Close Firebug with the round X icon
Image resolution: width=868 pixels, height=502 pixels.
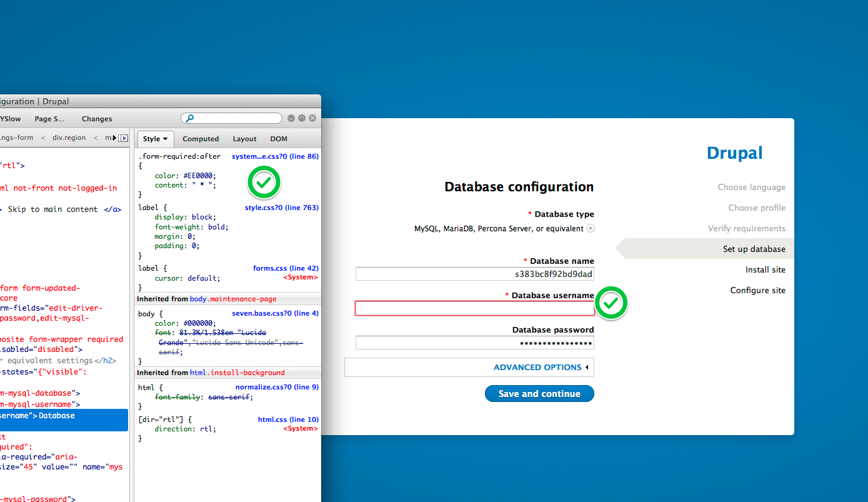[312, 118]
